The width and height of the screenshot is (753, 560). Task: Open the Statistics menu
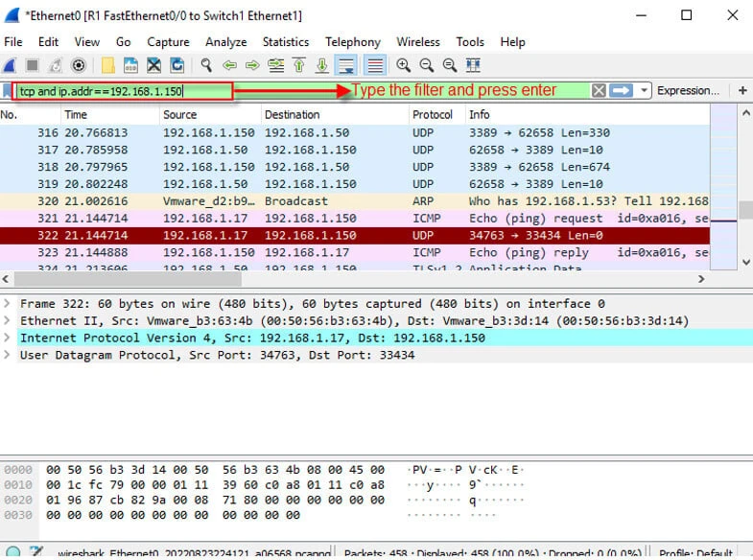[285, 42]
